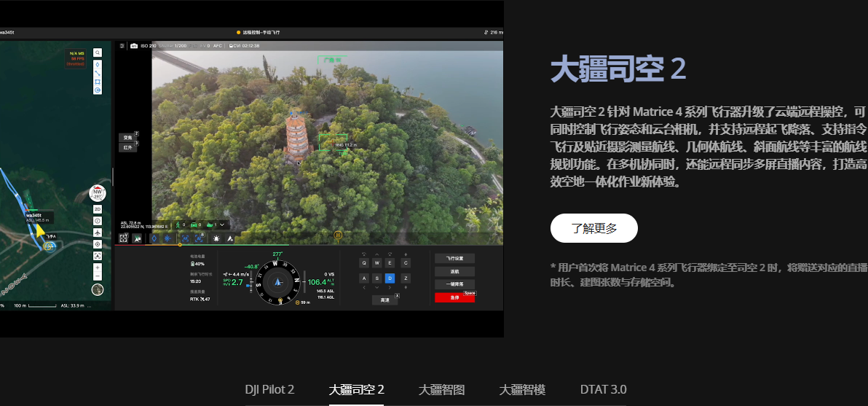Click the 高速 high speed mode button

[x=384, y=300]
